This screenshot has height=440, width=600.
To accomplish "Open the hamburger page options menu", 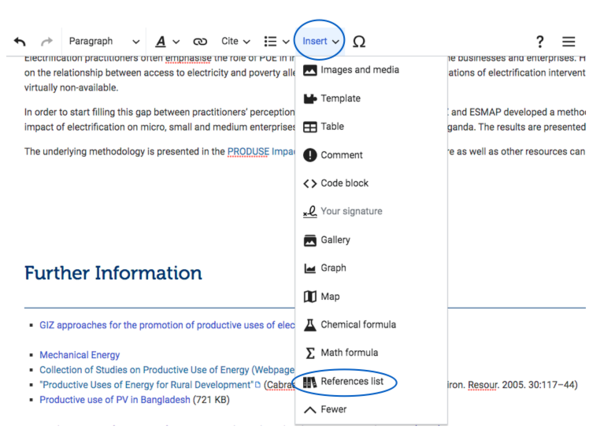I will (x=569, y=42).
